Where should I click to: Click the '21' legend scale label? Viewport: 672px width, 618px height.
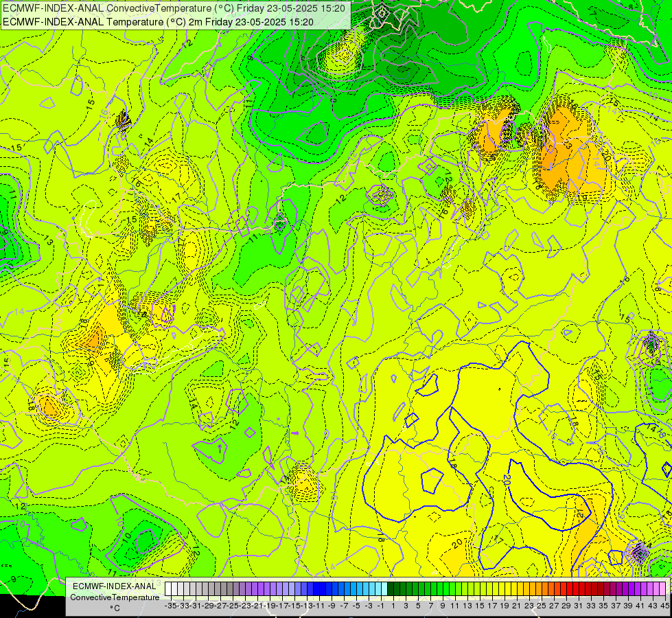[x=516, y=606]
